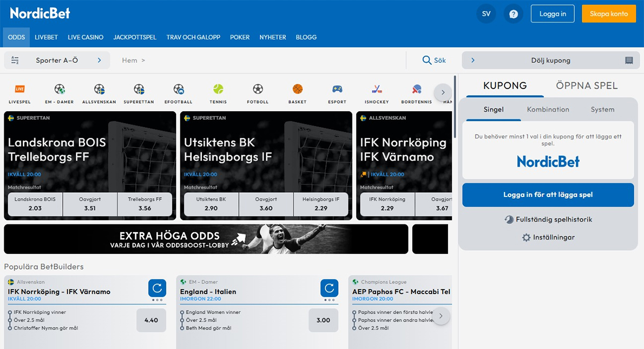Image resolution: width=644 pixels, height=349 pixels.
Task: Go to Trav och Galopp
Action: [193, 38]
